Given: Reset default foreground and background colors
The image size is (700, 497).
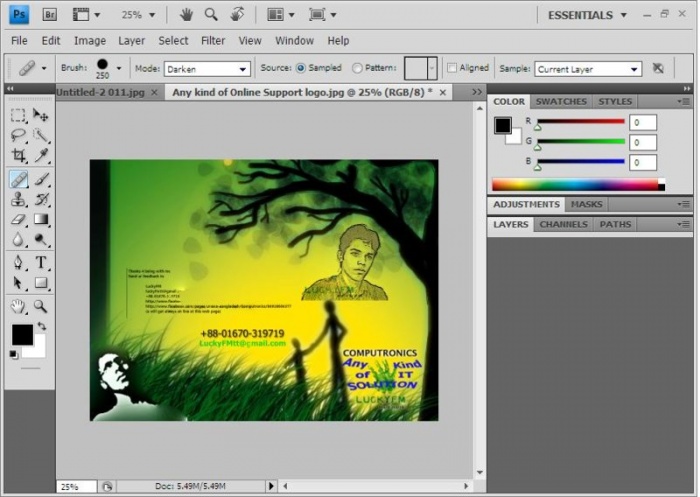Looking at the screenshot, I should click(x=13, y=355).
